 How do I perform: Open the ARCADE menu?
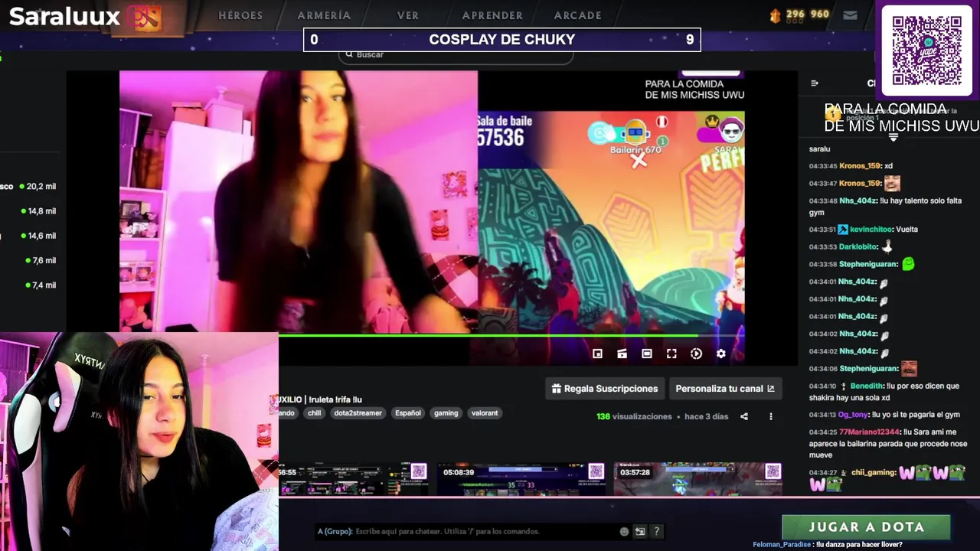pyautogui.click(x=577, y=15)
